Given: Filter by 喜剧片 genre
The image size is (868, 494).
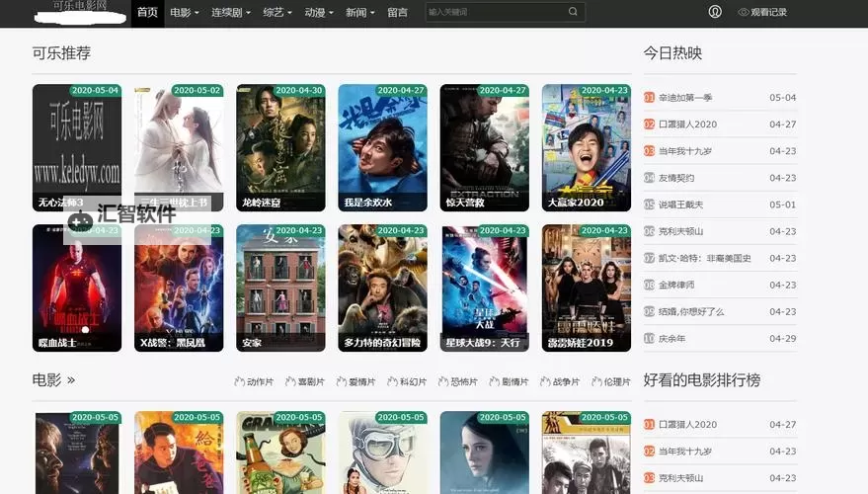Looking at the screenshot, I should (x=305, y=381).
